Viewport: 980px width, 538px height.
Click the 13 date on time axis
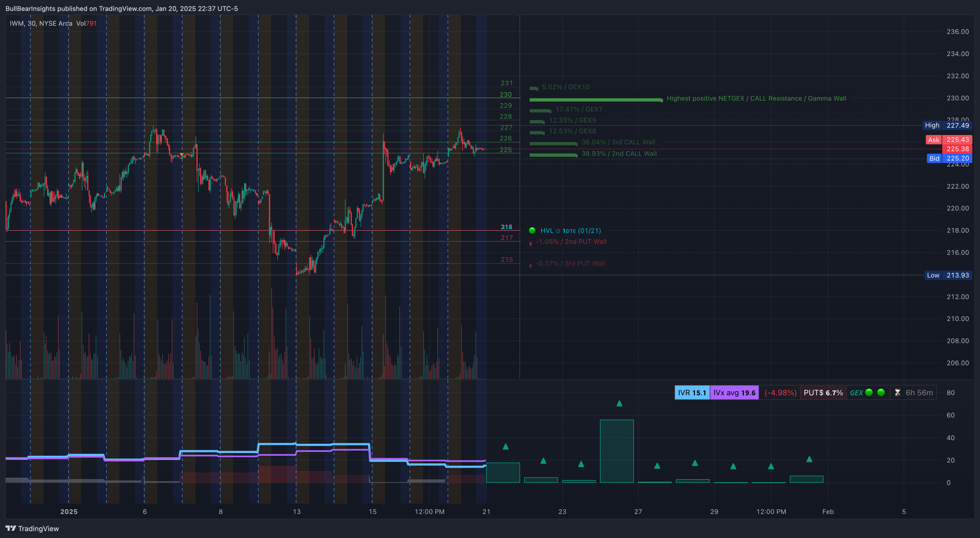coord(296,511)
